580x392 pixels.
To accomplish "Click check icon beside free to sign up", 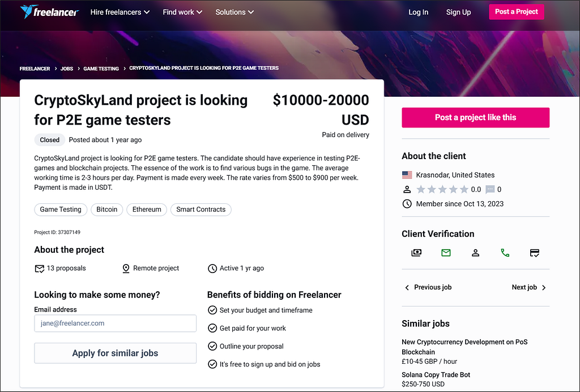I will click(212, 364).
